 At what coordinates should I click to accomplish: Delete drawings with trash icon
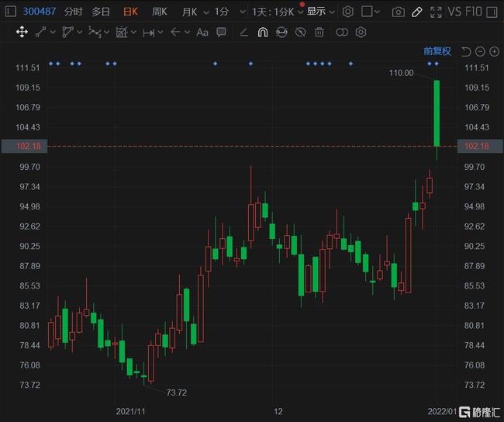(x=319, y=32)
